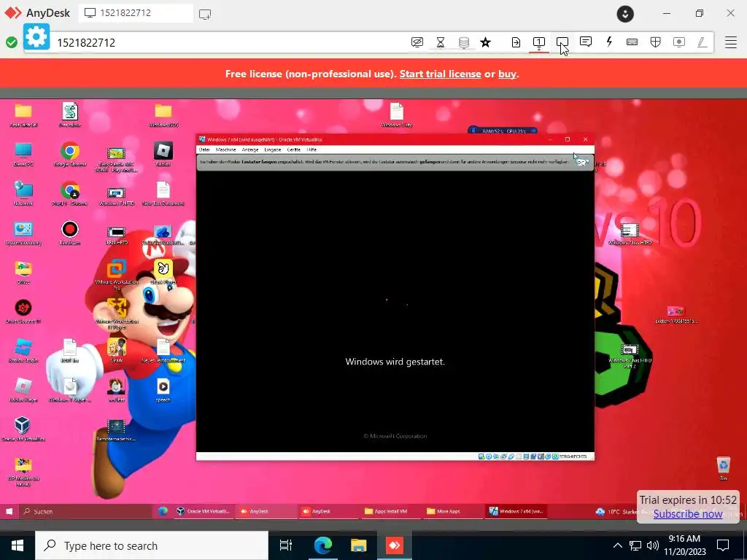Open the local clock showing 9:16 AM

(x=684, y=545)
